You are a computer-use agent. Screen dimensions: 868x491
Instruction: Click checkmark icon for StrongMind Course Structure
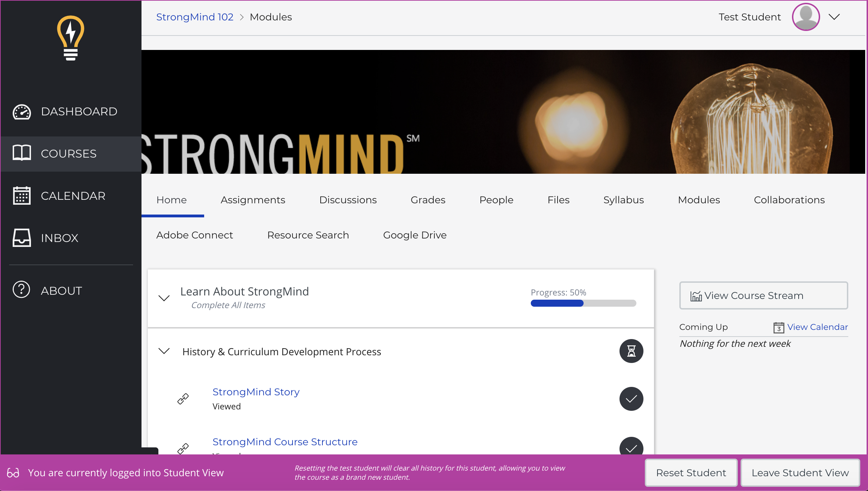(631, 446)
